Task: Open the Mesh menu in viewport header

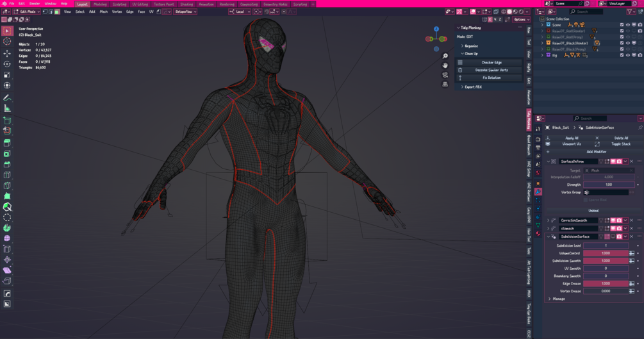Action: click(x=104, y=12)
